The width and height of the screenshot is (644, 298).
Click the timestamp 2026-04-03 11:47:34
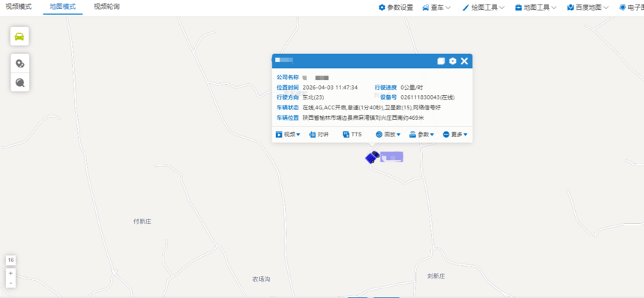[330, 88]
